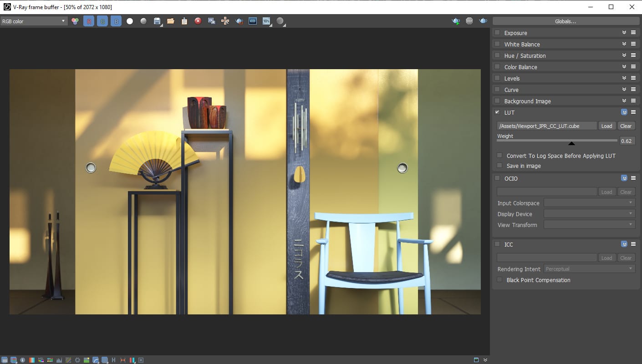Open the Curve panel options menu

[x=633, y=90]
